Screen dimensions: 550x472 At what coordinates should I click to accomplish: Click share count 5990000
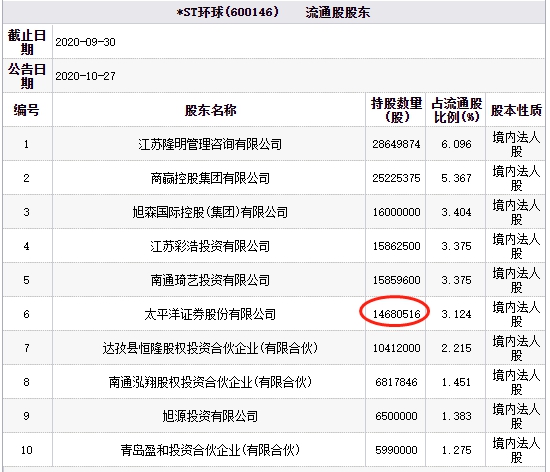coord(396,450)
